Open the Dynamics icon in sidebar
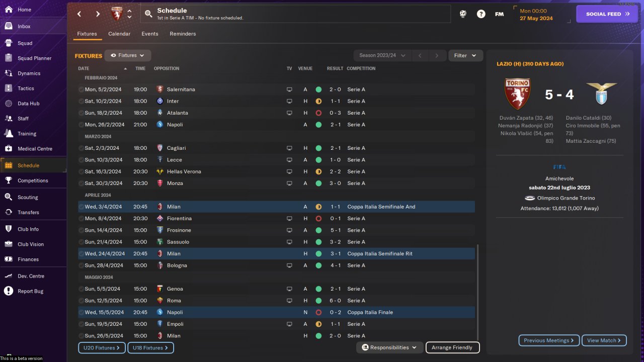644x362 pixels. tap(9, 73)
